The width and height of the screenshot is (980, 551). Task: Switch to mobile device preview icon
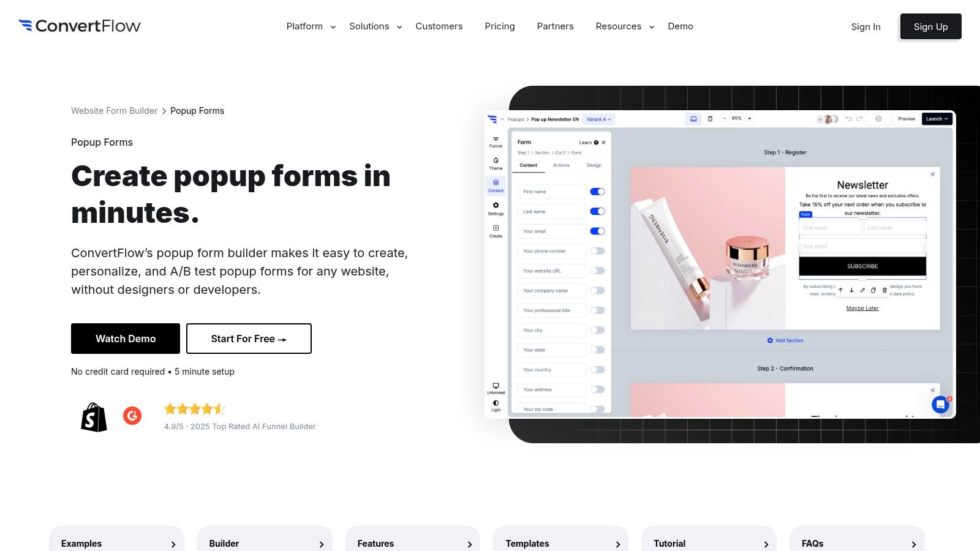710,119
